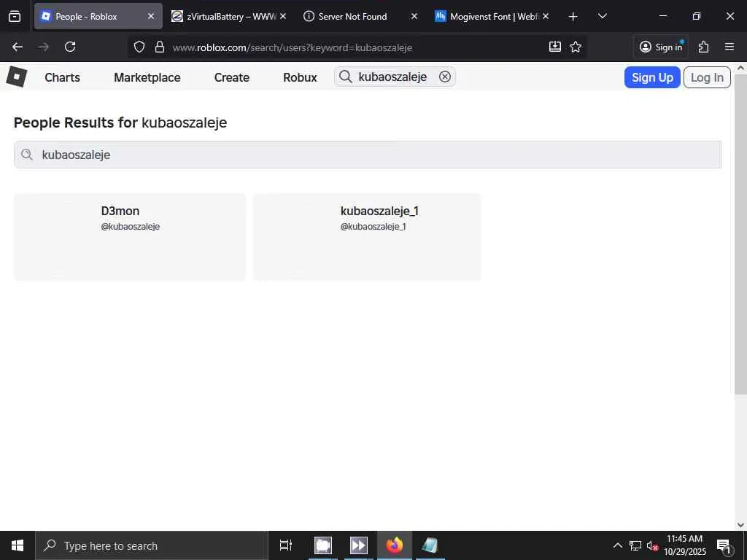This screenshot has width=747, height=560.
Task: Click the Firefox account Sign in button
Action: tap(661, 47)
